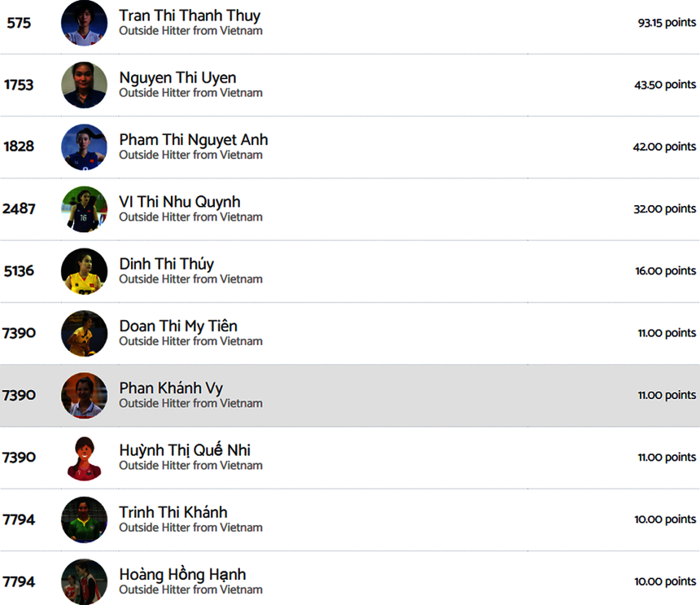Select Vi Thi Nhu Quynh's player photo
Viewport: 700px width, 605px height.
coord(84,209)
